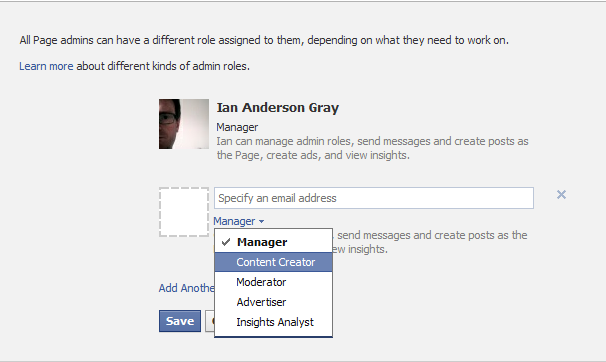This screenshot has height=362, width=606.
Task: Click the Manager label under Ian's name
Action: coord(237,127)
